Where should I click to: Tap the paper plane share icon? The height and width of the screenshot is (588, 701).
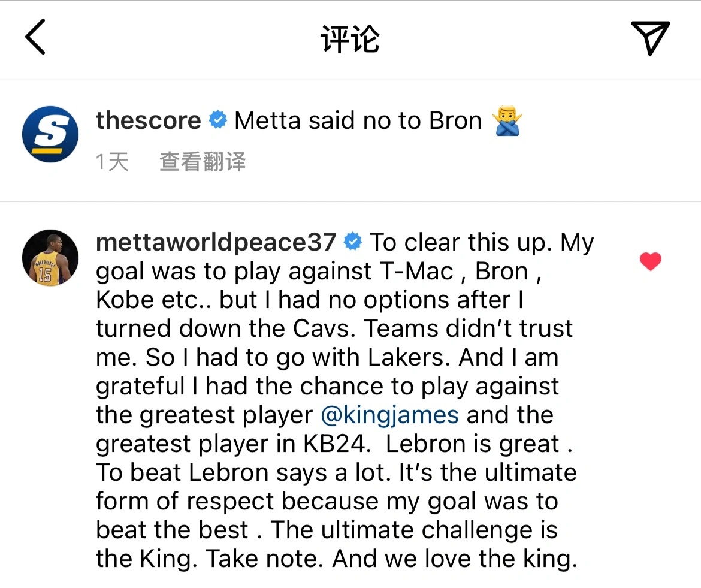[649, 38]
